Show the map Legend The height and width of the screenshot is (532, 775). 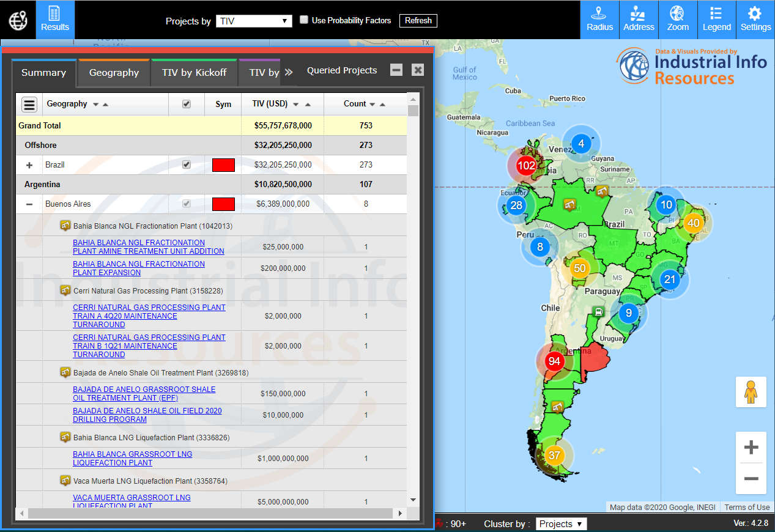tap(716, 20)
